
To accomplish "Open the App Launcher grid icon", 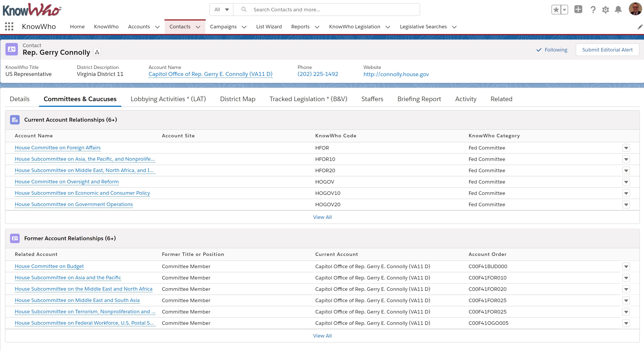I will point(9,26).
